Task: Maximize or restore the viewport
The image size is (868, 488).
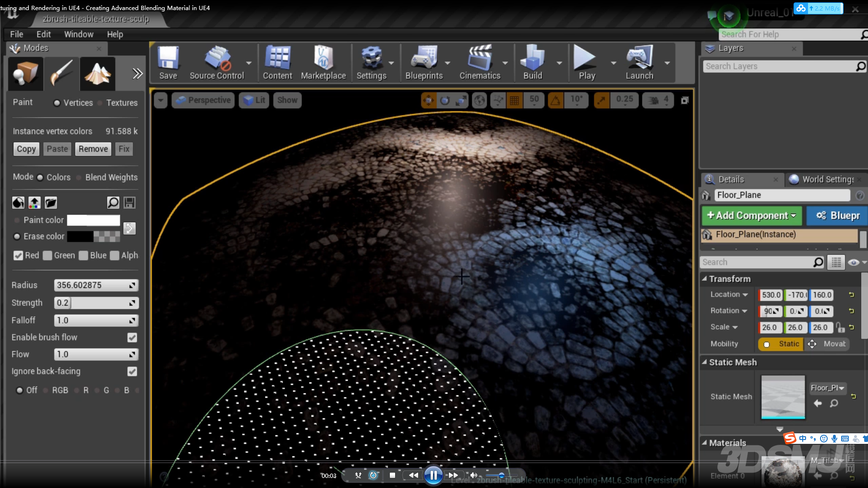Action: coord(685,100)
